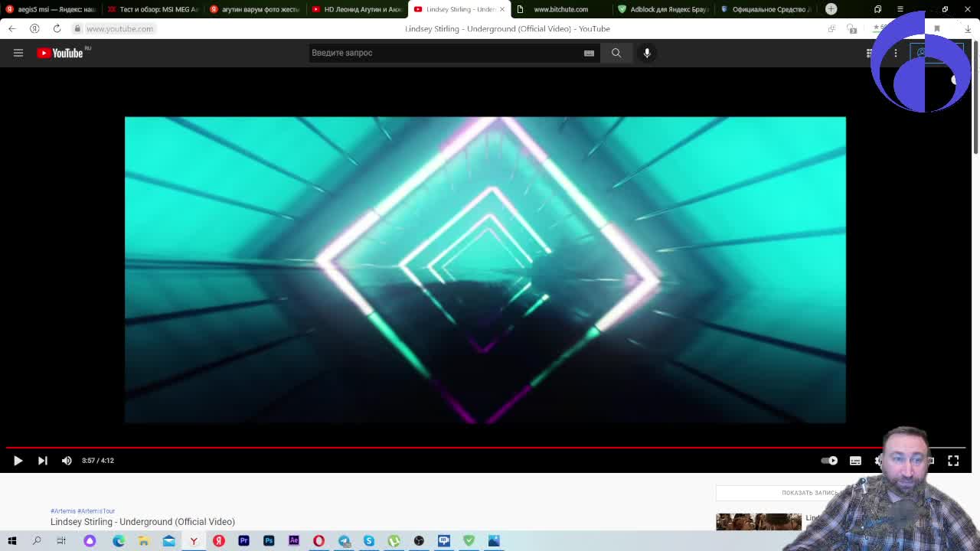Open the YouTube hamburger guide menu
Viewport: 980px width, 551px height.
pos(18,53)
